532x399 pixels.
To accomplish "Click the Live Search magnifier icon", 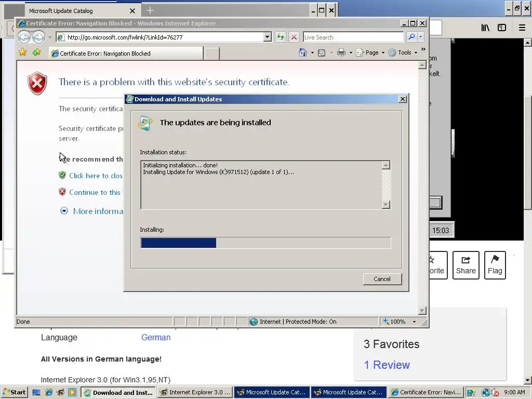I will [x=411, y=37].
